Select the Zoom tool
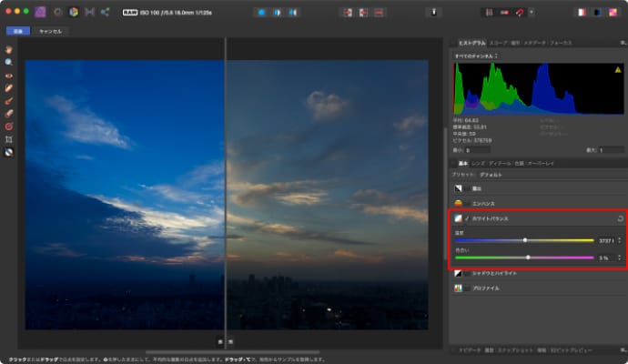 coord(9,62)
